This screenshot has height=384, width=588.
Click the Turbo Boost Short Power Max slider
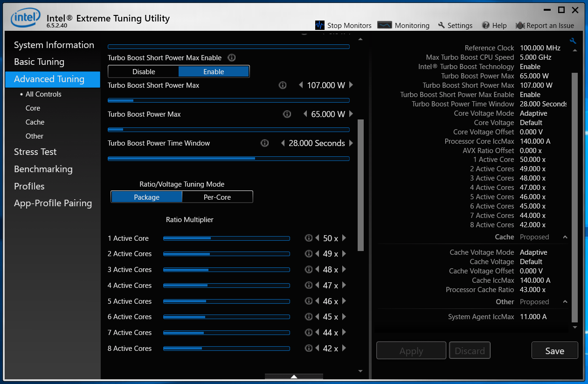click(x=228, y=100)
